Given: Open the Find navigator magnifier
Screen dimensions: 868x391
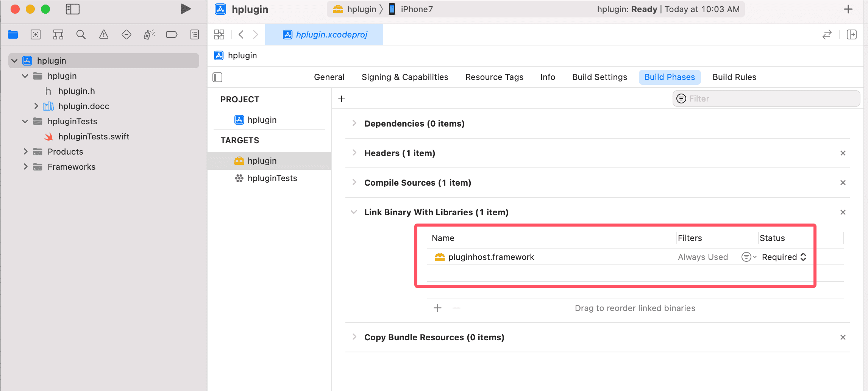Looking at the screenshot, I should [81, 35].
